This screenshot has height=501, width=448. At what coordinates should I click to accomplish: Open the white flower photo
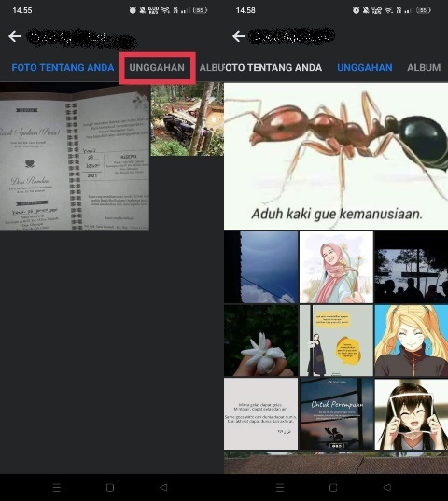tap(261, 341)
